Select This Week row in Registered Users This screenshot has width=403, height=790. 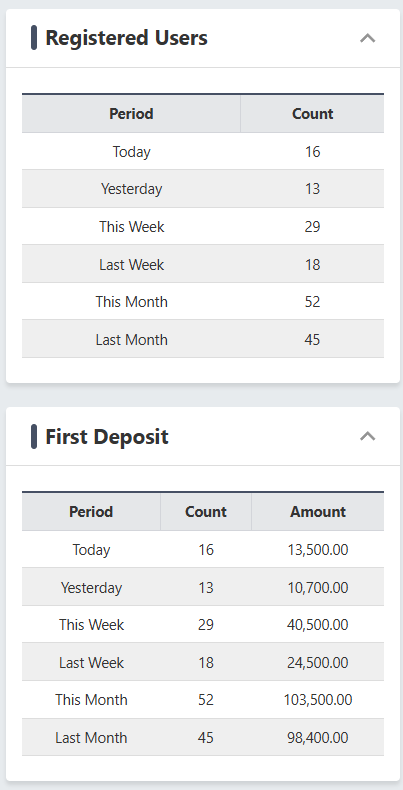[203, 226]
